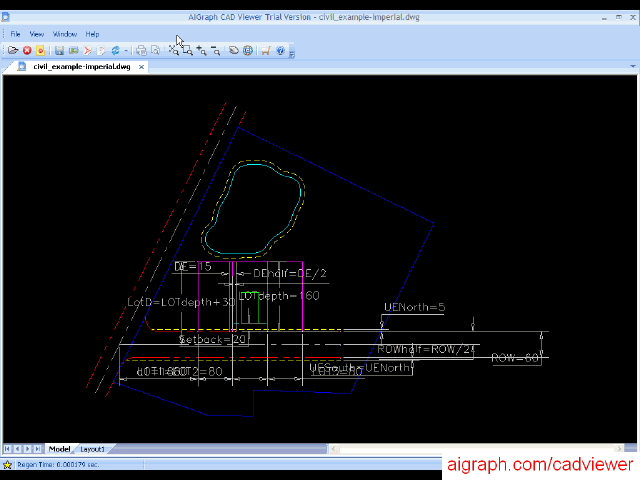The image size is (640, 480).
Task: Go to first layout tab arrow
Action: click(7, 449)
